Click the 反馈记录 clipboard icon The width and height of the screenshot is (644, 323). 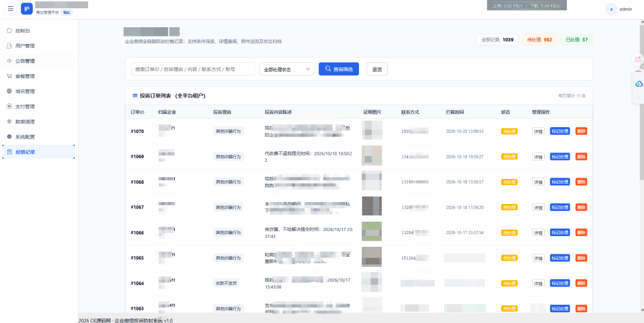pos(9,152)
